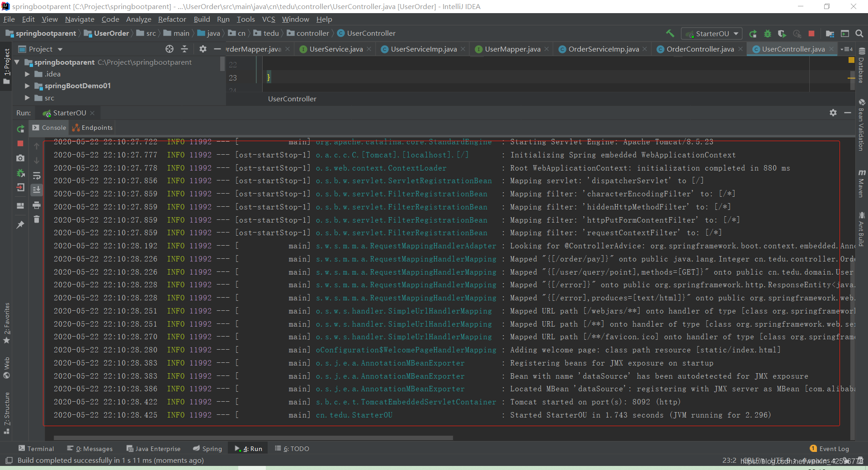
Task: Switch to OrderController.java tab
Action: pyautogui.click(x=700, y=49)
